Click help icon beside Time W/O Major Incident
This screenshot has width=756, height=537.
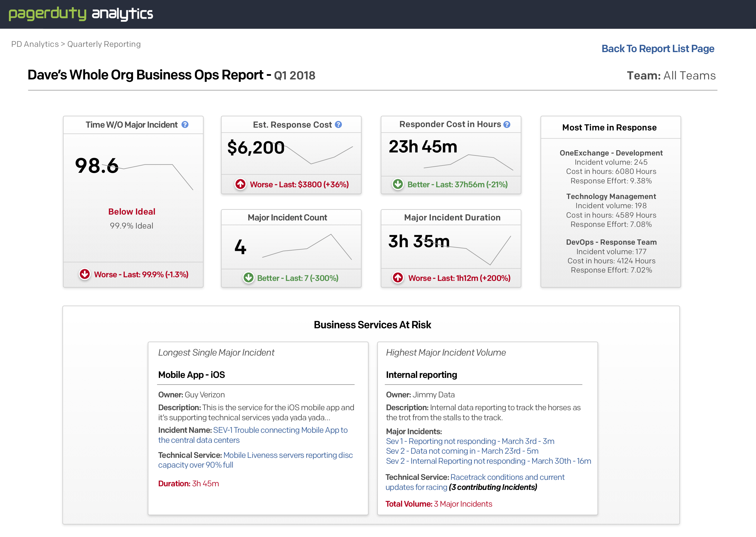pos(185,125)
